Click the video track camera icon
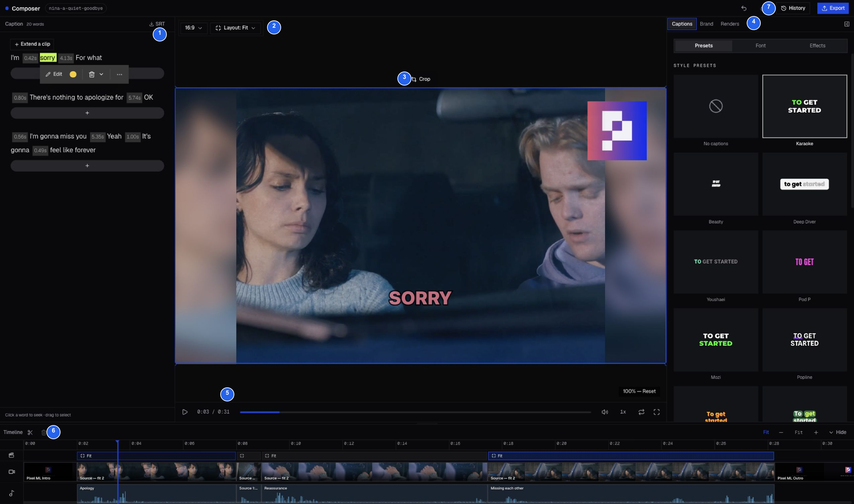Viewport: 854px width, 504px height. click(12, 472)
